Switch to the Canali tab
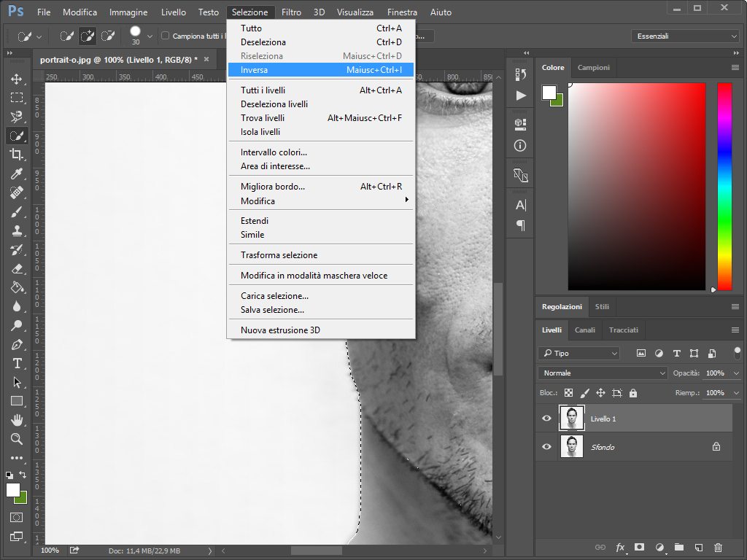This screenshot has width=747, height=560. click(584, 330)
